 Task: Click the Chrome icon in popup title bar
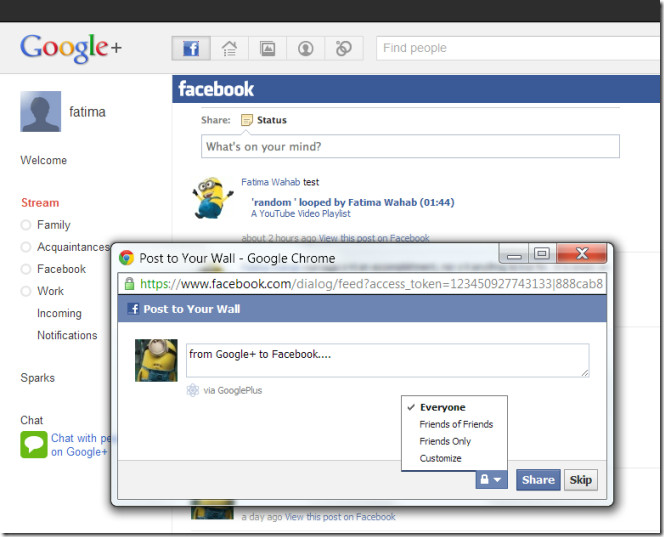point(126,257)
